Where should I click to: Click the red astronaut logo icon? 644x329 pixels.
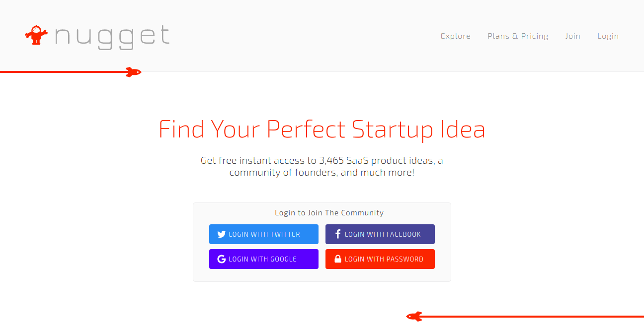pyautogui.click(x=36, y=35)
